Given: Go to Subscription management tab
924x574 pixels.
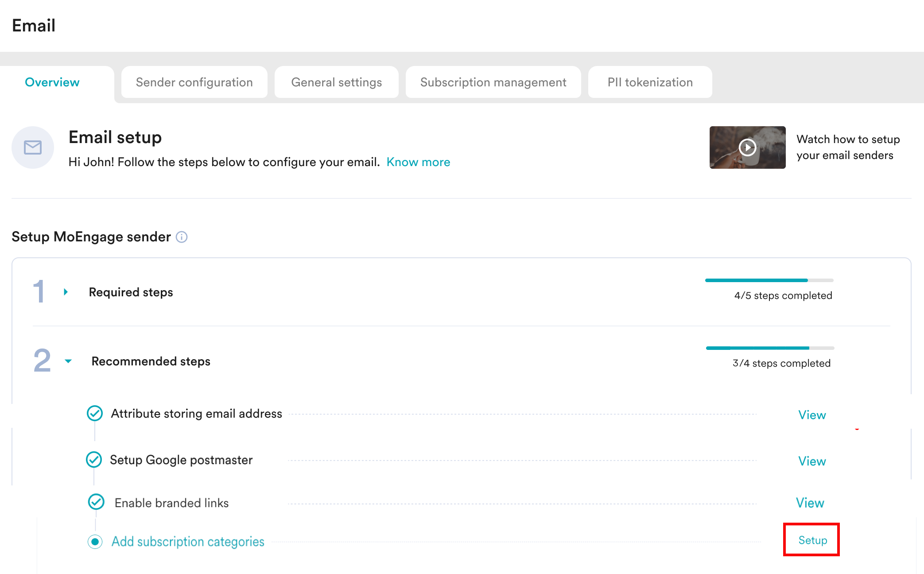Looking at the screenshot, I should point(493,82).
